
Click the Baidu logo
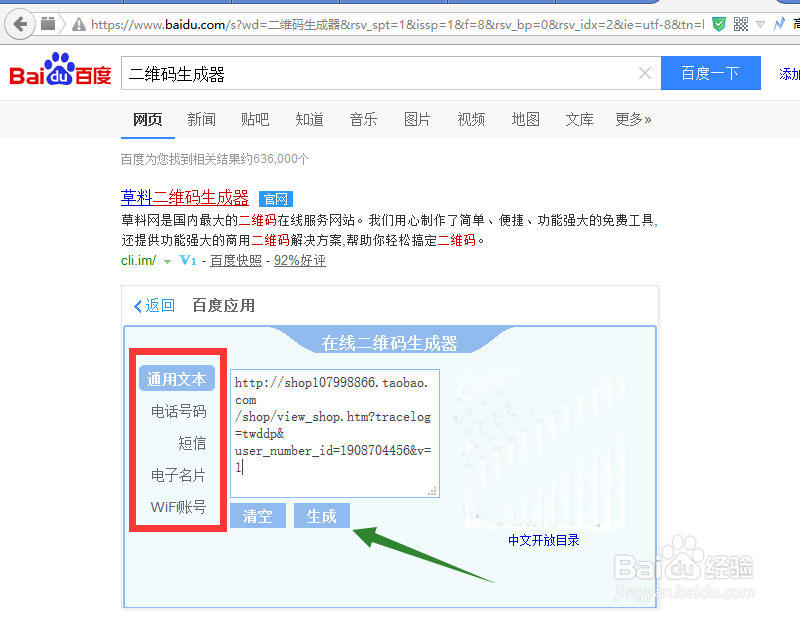pyautogui.click(x=60, y=70)
